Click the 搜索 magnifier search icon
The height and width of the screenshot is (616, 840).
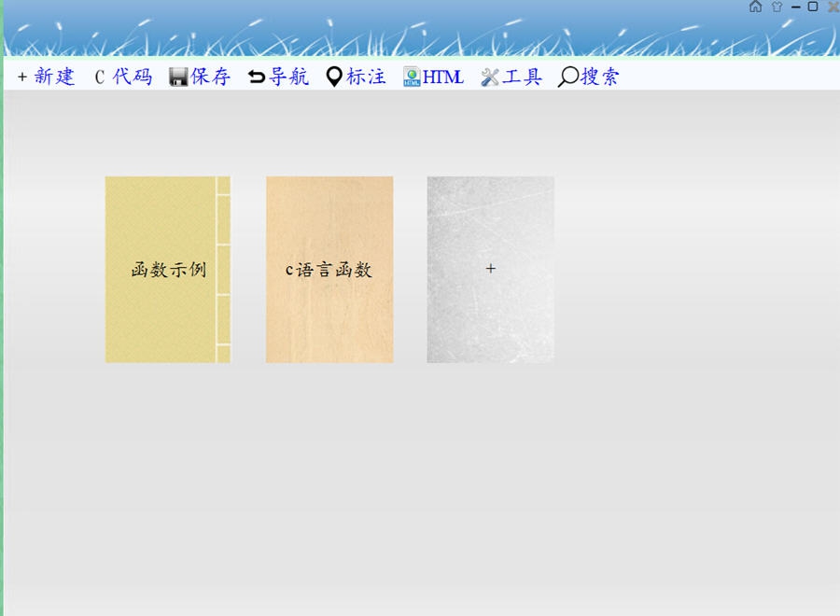pyautogui.click(x=567, y=77)
